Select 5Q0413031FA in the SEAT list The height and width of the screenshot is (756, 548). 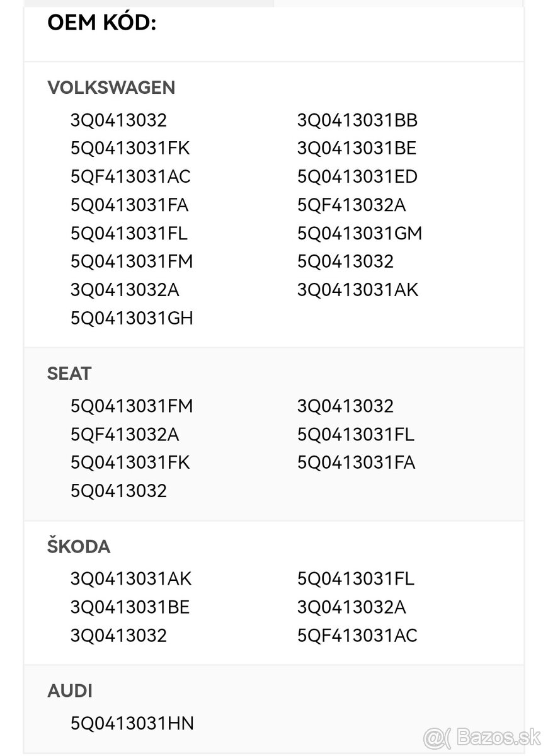pos(356,463)
